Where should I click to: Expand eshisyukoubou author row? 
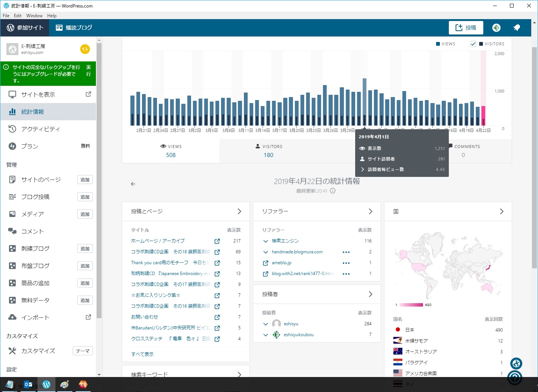point(266,335)
